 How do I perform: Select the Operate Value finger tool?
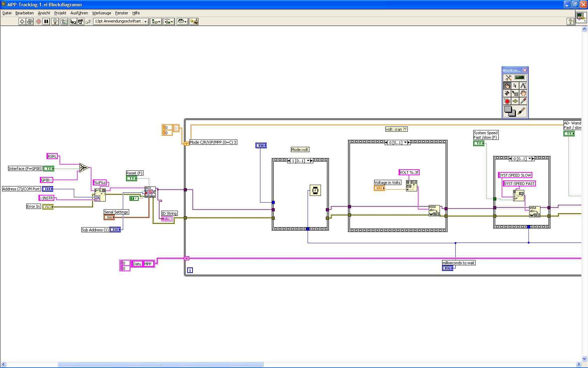click(507, 86)
